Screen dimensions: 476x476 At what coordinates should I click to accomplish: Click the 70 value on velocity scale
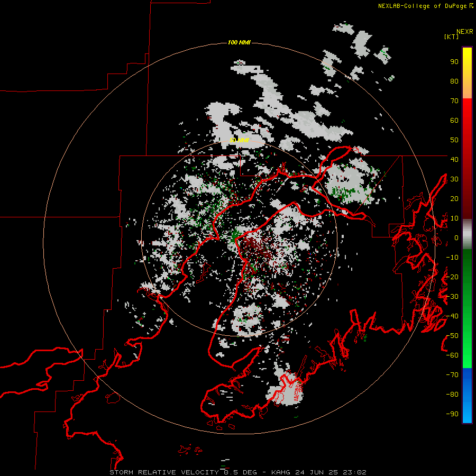click(x=454, y=101)
